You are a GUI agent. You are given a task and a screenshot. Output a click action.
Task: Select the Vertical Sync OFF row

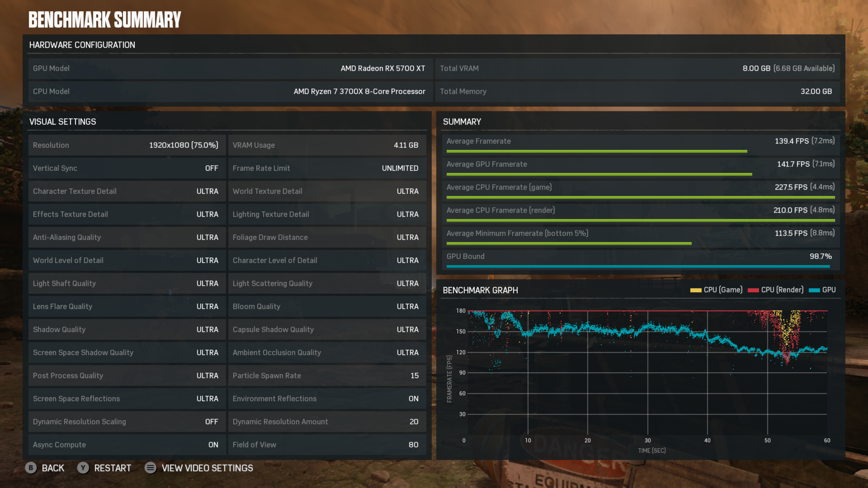[127, 168]
